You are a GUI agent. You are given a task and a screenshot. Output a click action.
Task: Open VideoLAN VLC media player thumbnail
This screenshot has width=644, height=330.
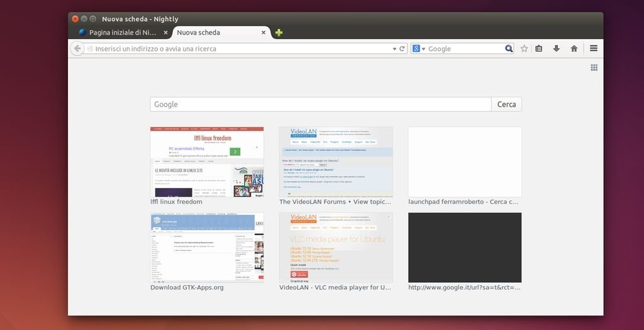[x=336, y=248]
